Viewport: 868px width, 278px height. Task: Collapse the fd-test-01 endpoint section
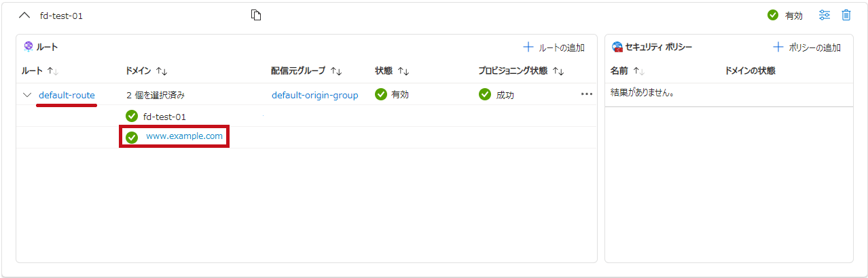[x=24, y=15]
